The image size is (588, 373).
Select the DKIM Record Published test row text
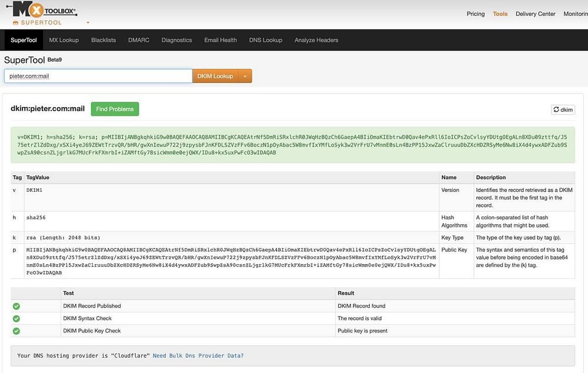tap(92, 306)
